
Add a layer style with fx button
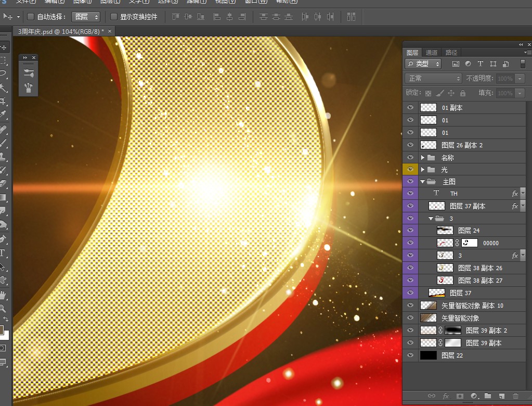pyautogui.click(x=446, y=396)
